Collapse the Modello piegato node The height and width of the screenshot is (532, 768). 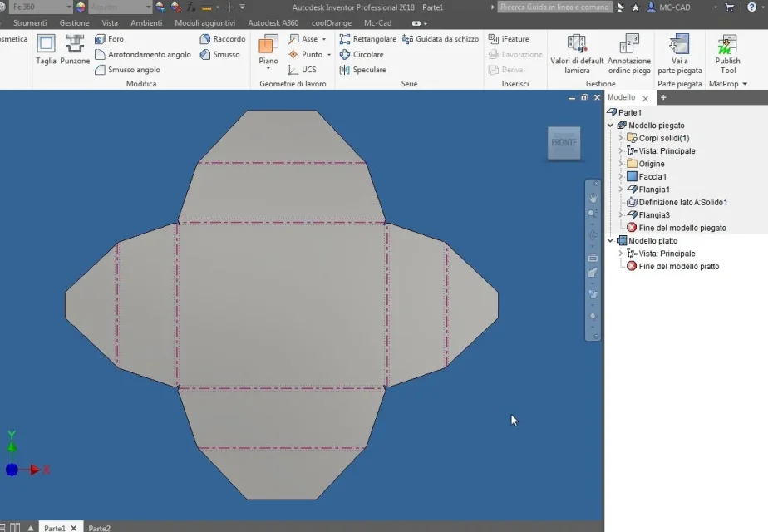pos(611,126)
